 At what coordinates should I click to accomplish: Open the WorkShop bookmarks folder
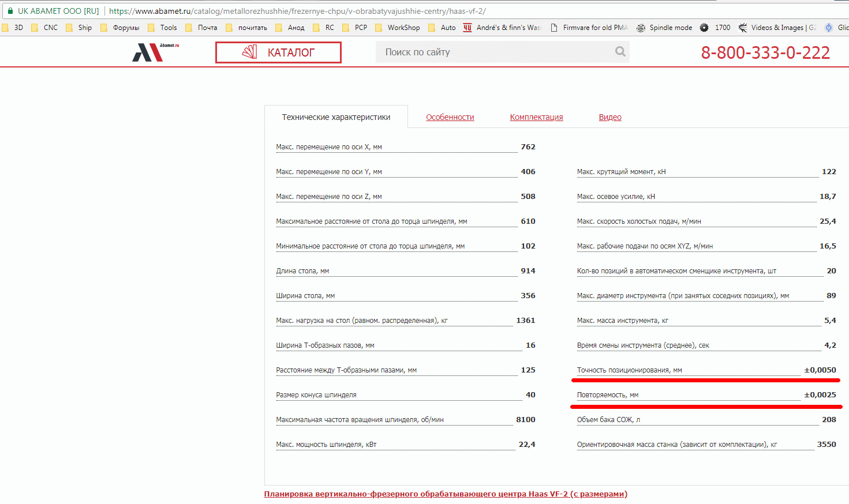[x=398, y=28]
